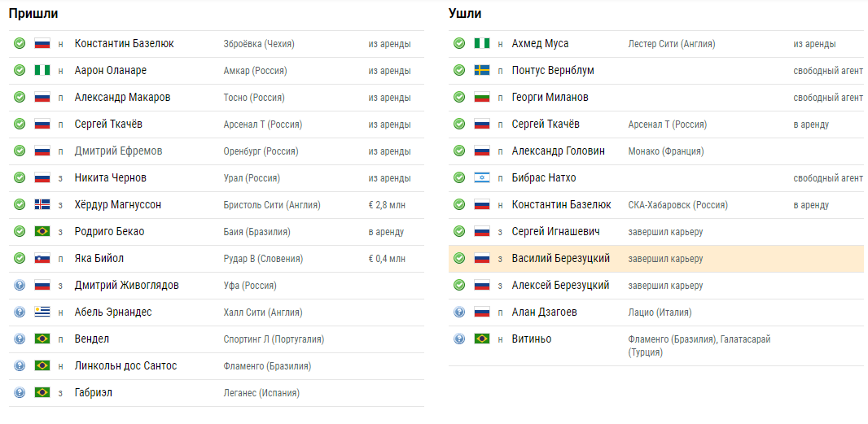Open Линкольн дос Сантос player page
Viewport: 868px width, 424px height.
tap(125, 366)
